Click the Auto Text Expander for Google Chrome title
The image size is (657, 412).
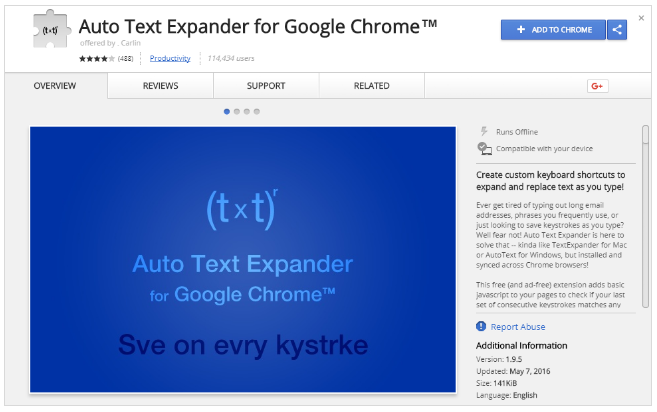point(258,26)
